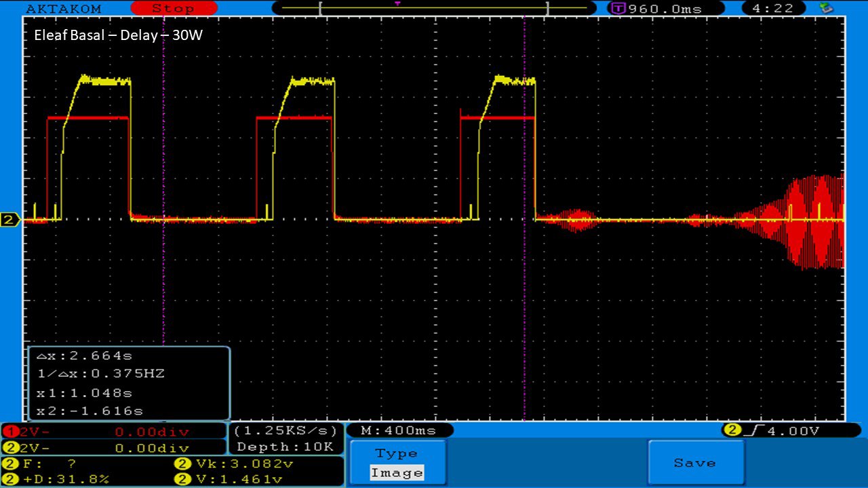This screenshot has width=868, height=488.
Task: Click the 1.25KS/s sample rate display
Action: (285, 431)
